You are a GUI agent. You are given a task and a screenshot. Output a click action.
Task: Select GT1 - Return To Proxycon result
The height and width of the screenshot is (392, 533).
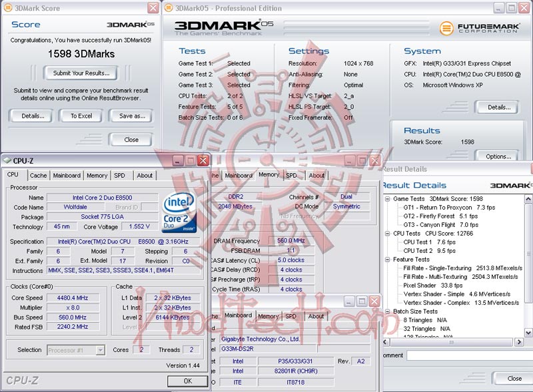[449, 208]
